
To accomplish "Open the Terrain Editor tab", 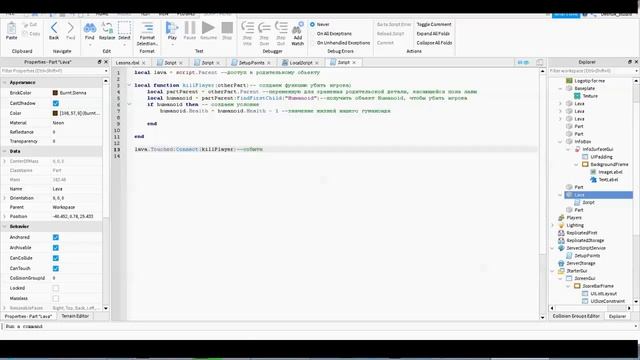I will (75, 316).
